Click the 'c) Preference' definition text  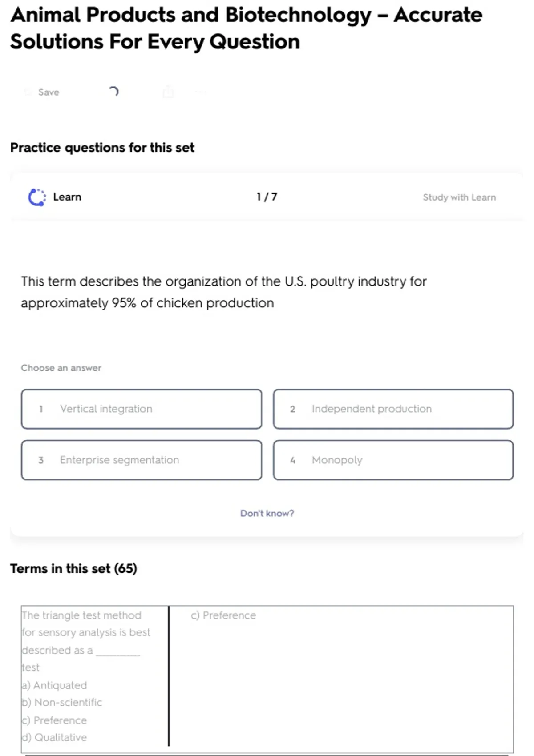coord(223,615)
